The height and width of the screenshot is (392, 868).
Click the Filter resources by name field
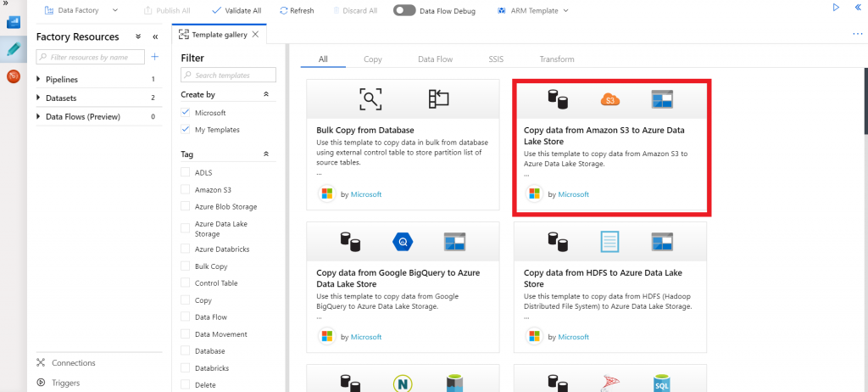coord(90,57)
